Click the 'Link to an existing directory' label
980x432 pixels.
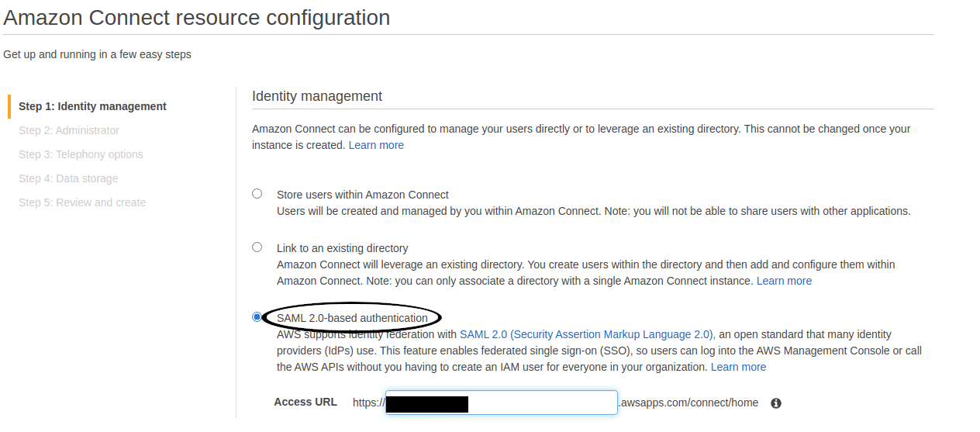coord(342,248)
